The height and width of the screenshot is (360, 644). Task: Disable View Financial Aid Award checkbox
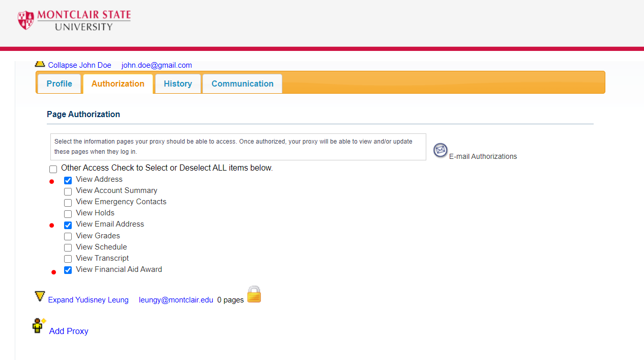tap(68, 270)
